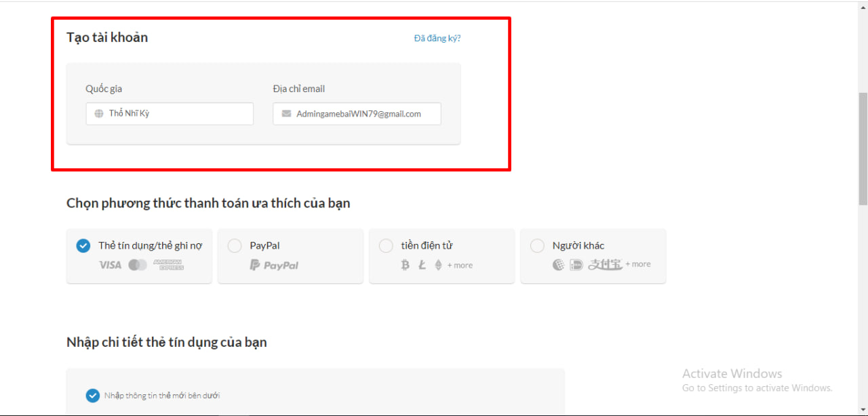This screenshot has height=416, width=868.
Task: Click +more next to cryptocurrency icons
Action: (458, 265)
